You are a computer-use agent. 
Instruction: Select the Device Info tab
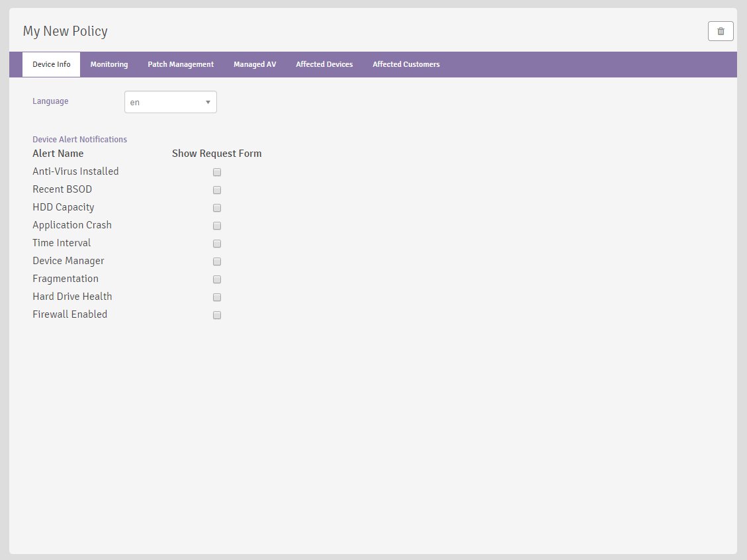[52, 64]
